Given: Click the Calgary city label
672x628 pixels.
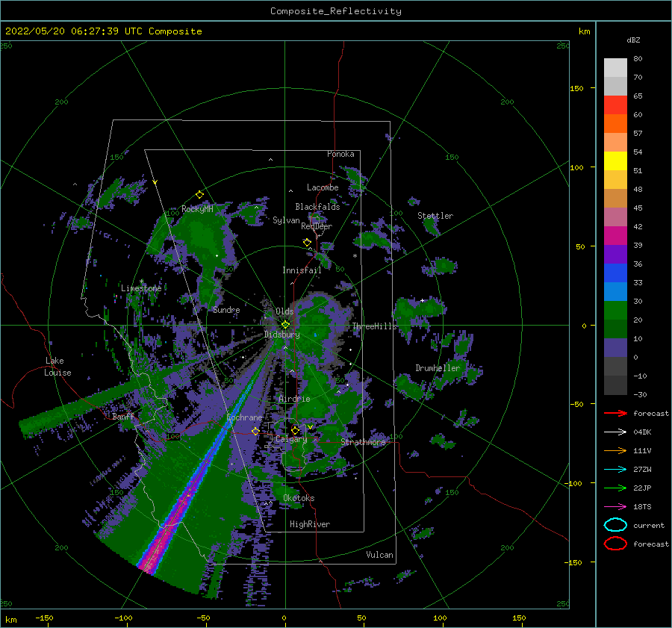Looking at the screenshot, I should pyautogui.click(x=291, y=439).
